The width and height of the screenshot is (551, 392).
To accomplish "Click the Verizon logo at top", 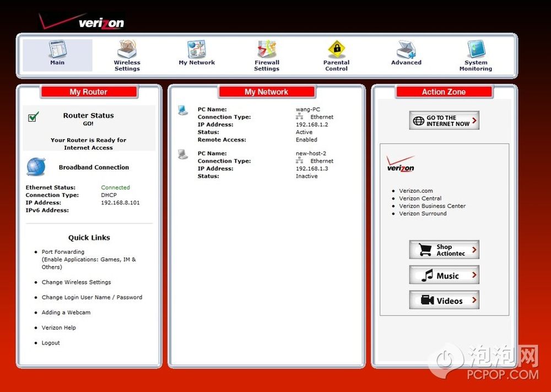I will pos(82,21).
